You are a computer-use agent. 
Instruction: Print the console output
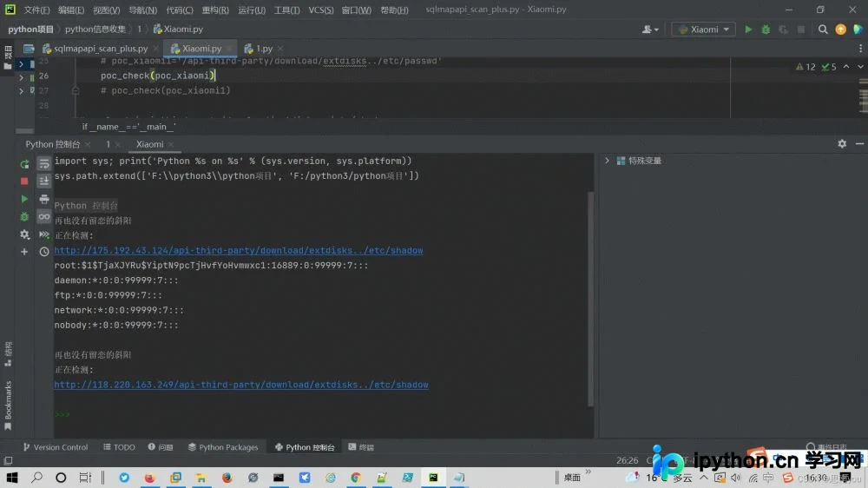pos(44,199)
